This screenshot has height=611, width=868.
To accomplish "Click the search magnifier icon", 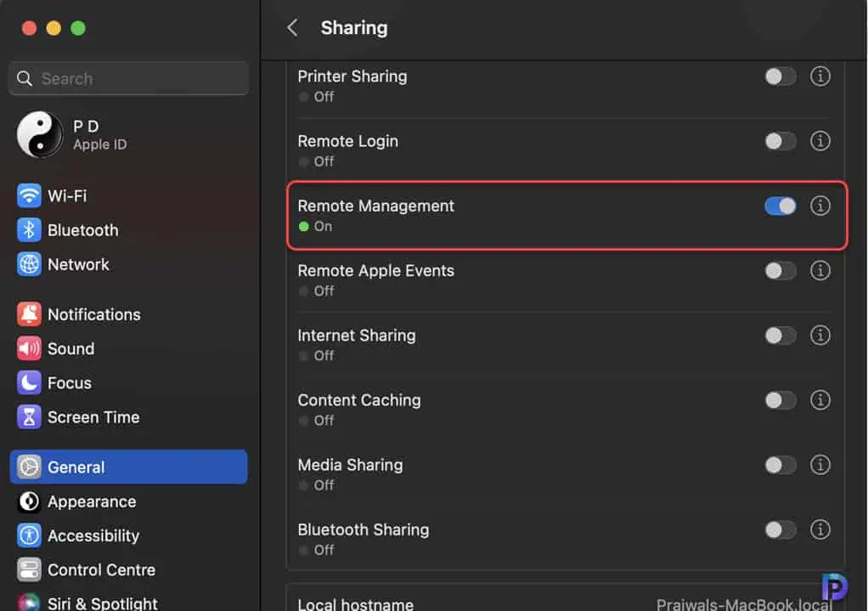I will click(25, 79).
